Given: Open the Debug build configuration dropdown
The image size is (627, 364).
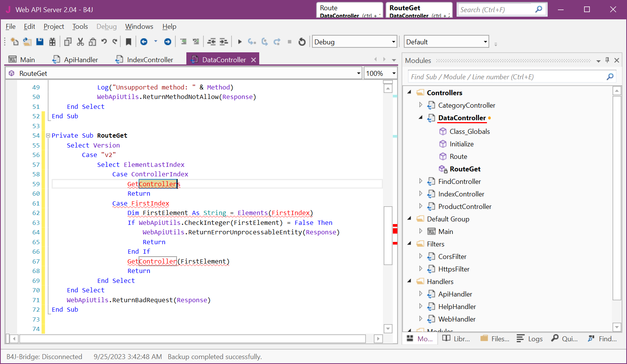Looking at the screenshot, I should (393, 42).
